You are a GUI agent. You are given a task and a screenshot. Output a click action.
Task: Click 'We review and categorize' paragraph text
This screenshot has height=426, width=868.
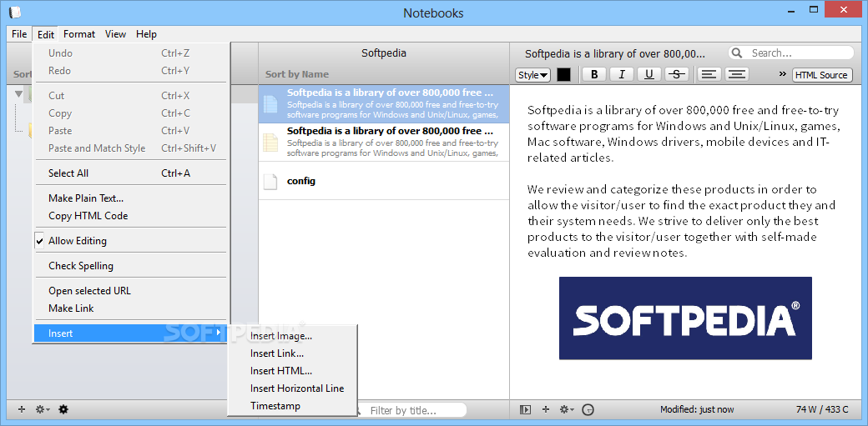681,221
